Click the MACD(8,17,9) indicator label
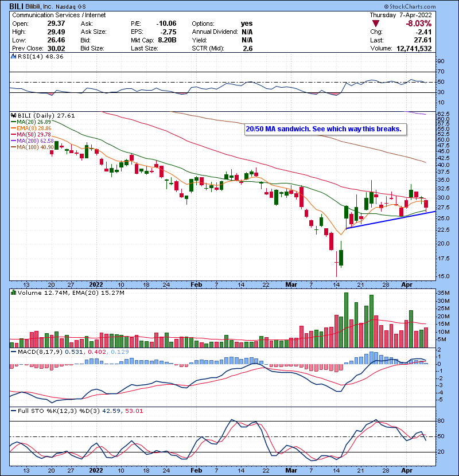The image size is (459, 476). pyautogui.click(x=40, y=352)
